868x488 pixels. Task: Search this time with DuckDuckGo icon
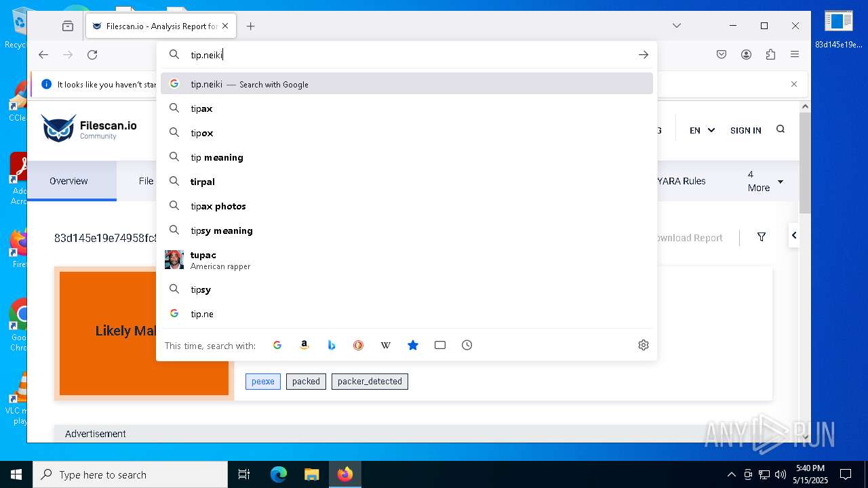tap(359, 345)
